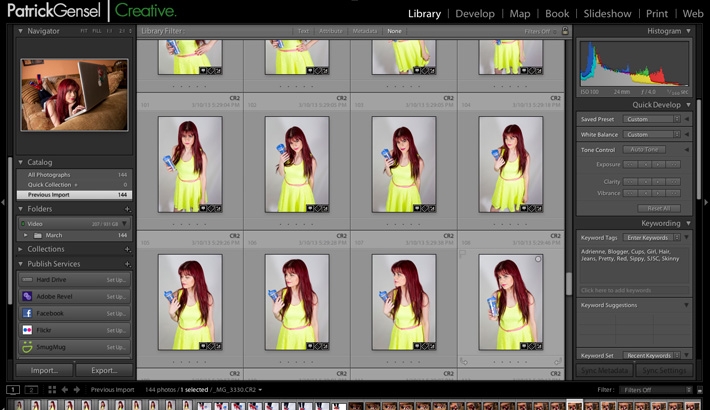Click the add keywords input field
Viewport: 710px width, 410px height.
coord(634,290)
